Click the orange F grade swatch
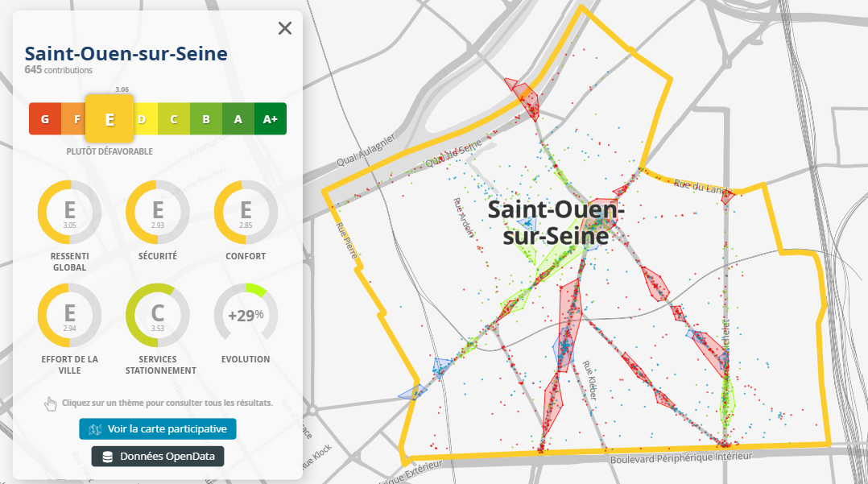This screenshot has height=484, width=868. [x=75, y=119]
